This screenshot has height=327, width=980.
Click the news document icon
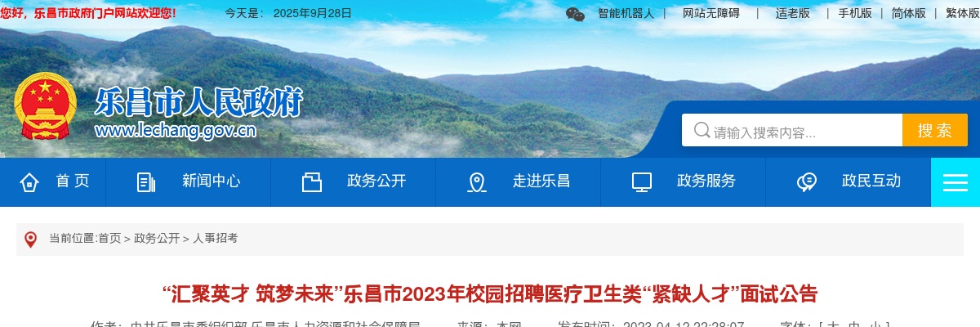146,182
